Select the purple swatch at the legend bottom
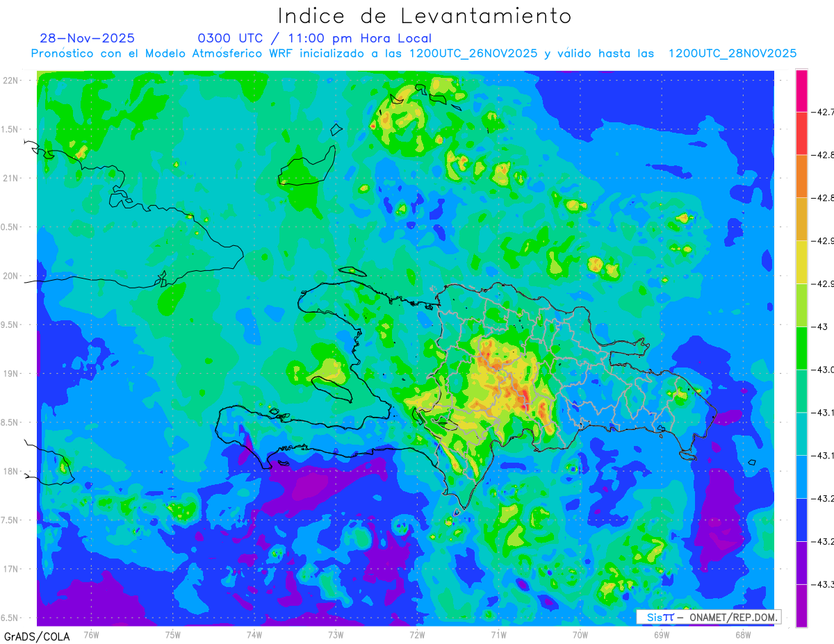This screenshot has height=644, width=834. point(801,606)
